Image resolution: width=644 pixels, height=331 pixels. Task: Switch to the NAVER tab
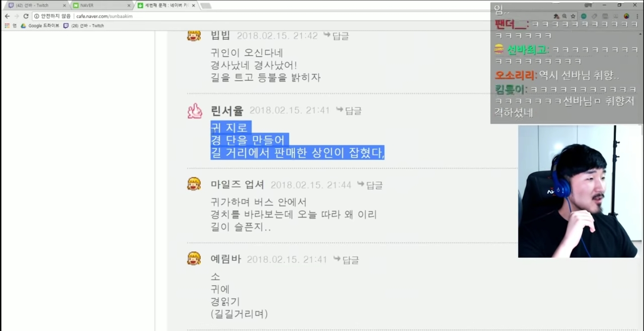[x=101, y=5]
